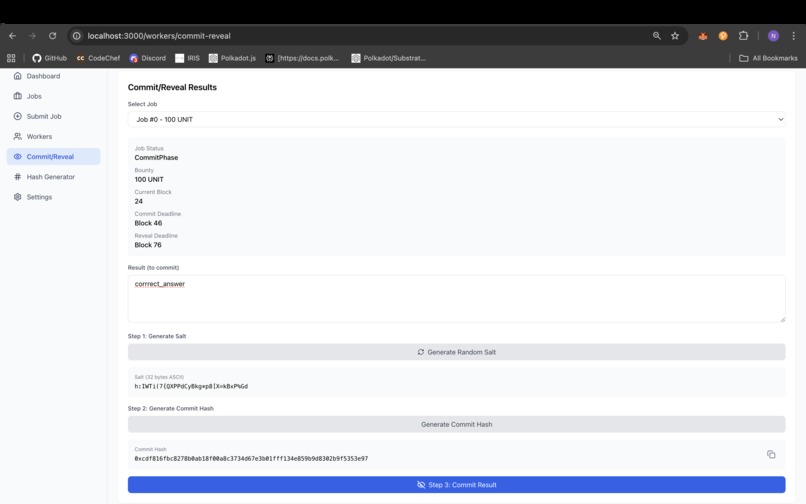Open the IRIS bookmark
Image resolution: width=806 pixels, height=504 pixels.
tap(188, 58)
